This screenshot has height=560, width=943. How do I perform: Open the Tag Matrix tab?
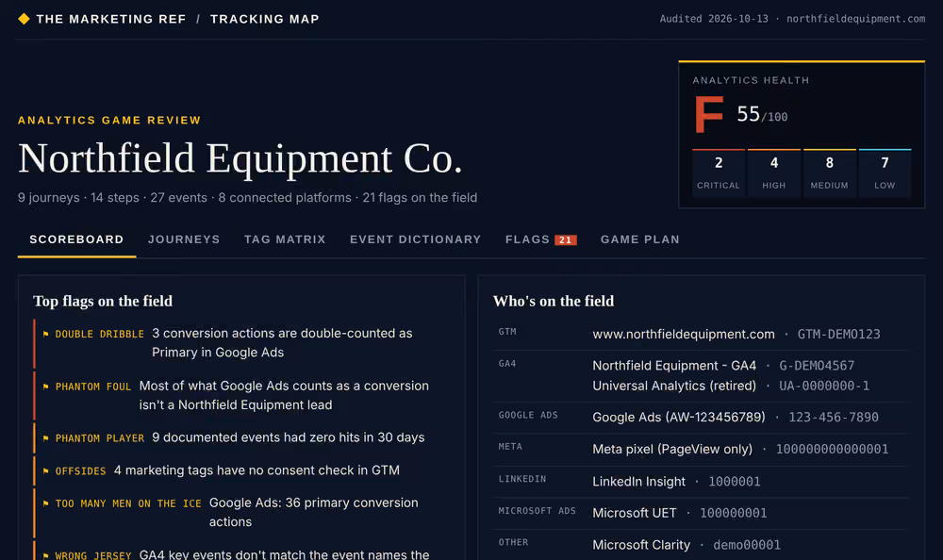[x=285, y=239]
